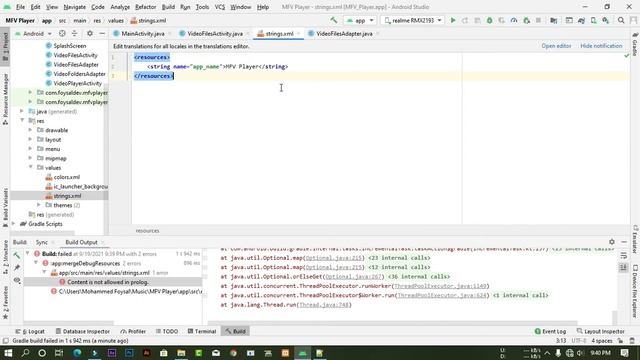Expand the themes folder
Screen dimensions: 640x360
[39, 205]
